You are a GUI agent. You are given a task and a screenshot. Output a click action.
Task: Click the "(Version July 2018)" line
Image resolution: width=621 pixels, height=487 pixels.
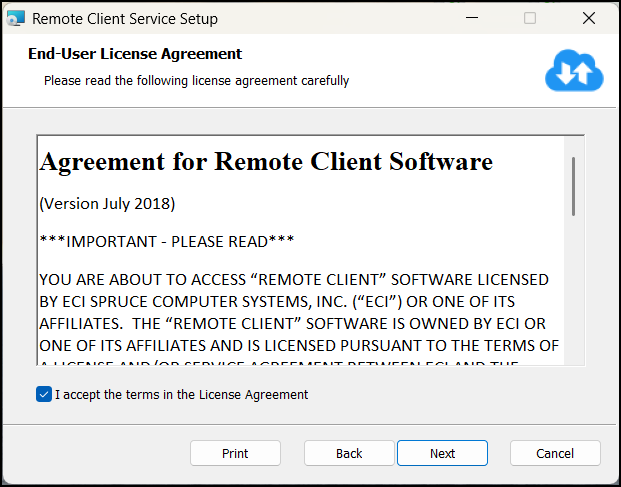tap(107, 204)
